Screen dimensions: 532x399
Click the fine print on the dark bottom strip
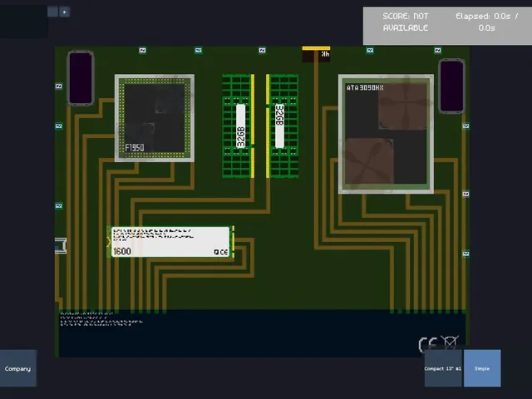[x=101, y=319]
